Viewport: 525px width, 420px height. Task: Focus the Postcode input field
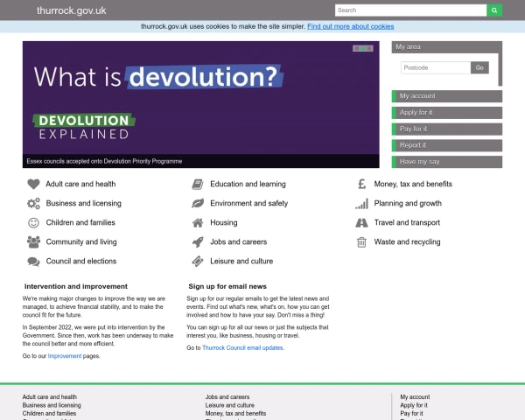point(436,67)
